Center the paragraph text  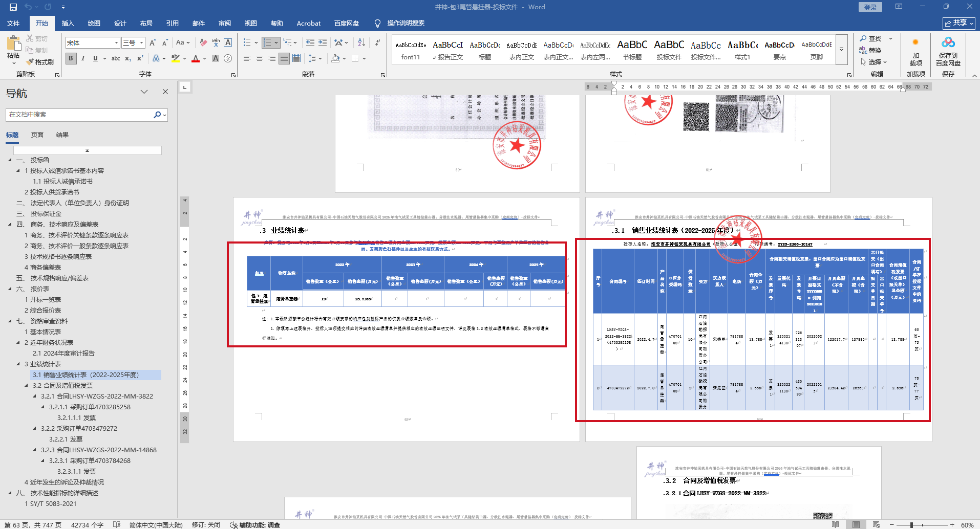(260, 58)
